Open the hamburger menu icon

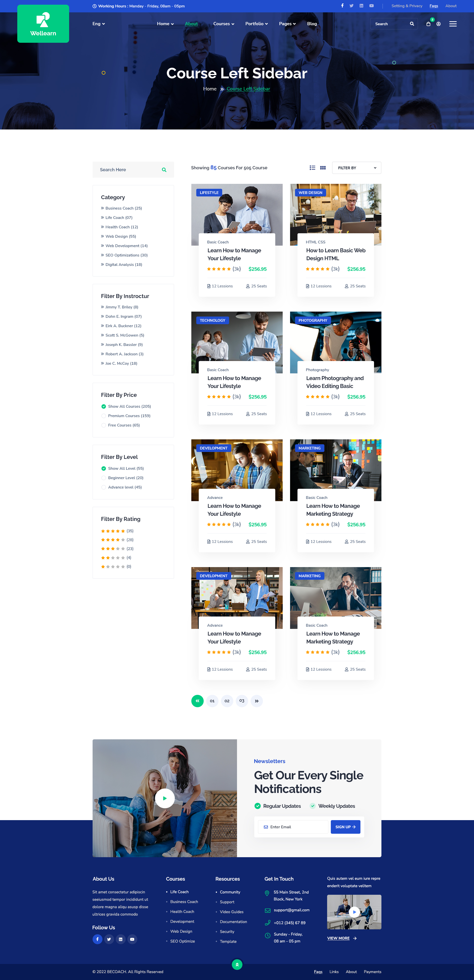[x=453, y=24]
